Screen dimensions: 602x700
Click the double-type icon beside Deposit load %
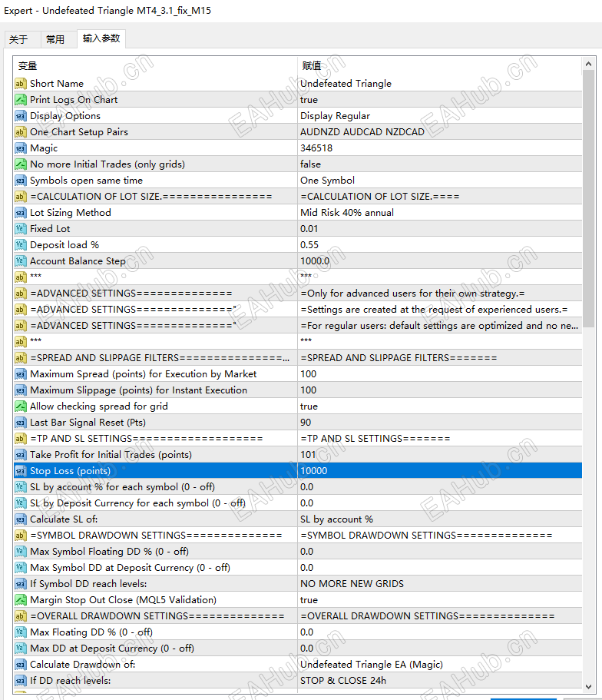21,245
